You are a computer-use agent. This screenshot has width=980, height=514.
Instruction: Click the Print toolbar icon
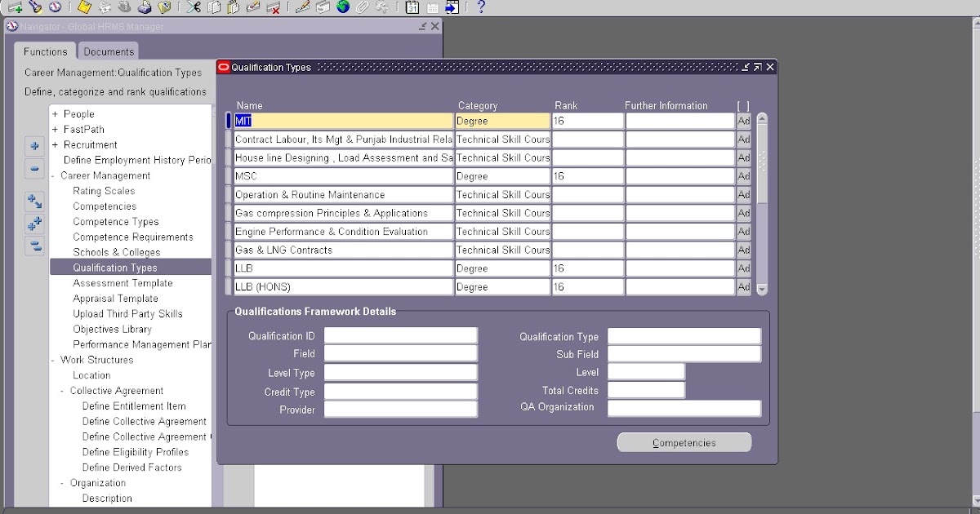tap(145, 7)
